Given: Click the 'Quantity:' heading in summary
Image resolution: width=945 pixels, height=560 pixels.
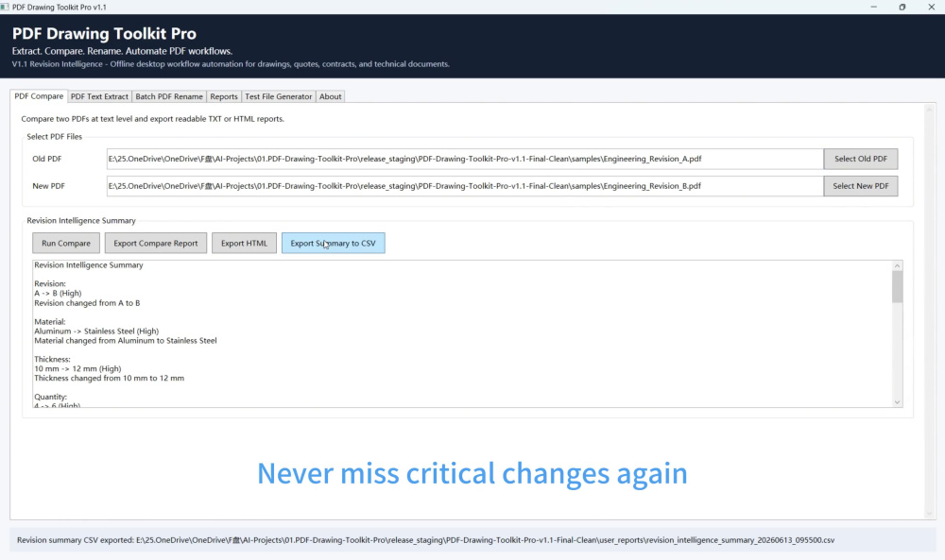Looking at the screenshot, I should click(51, 397).
